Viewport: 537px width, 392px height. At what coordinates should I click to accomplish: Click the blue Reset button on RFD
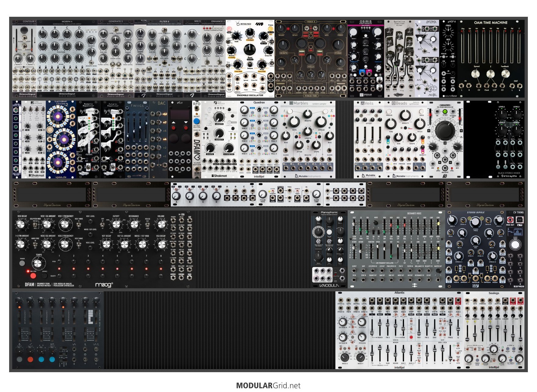pos(197,121)
